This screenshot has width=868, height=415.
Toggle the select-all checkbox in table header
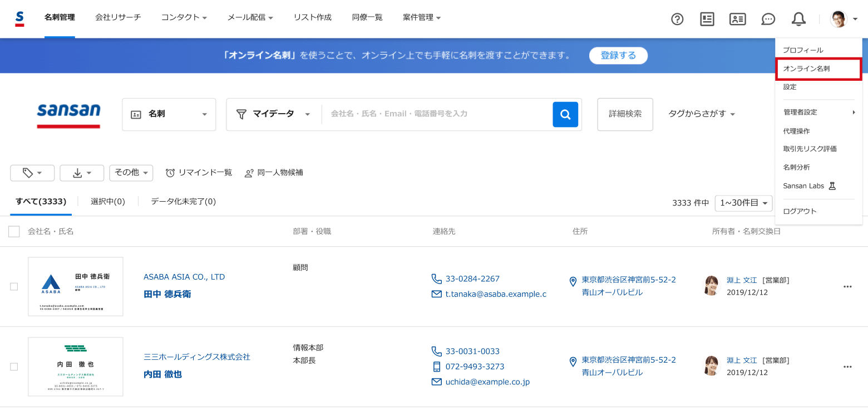coord(14,232)
